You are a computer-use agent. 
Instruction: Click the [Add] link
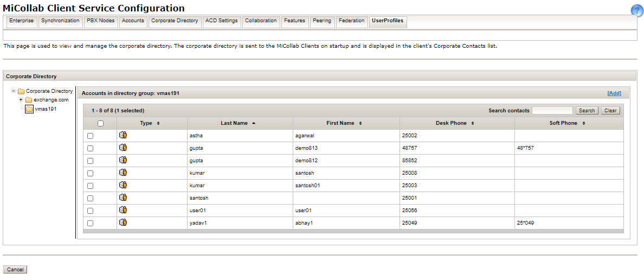(x=614, y=93)
